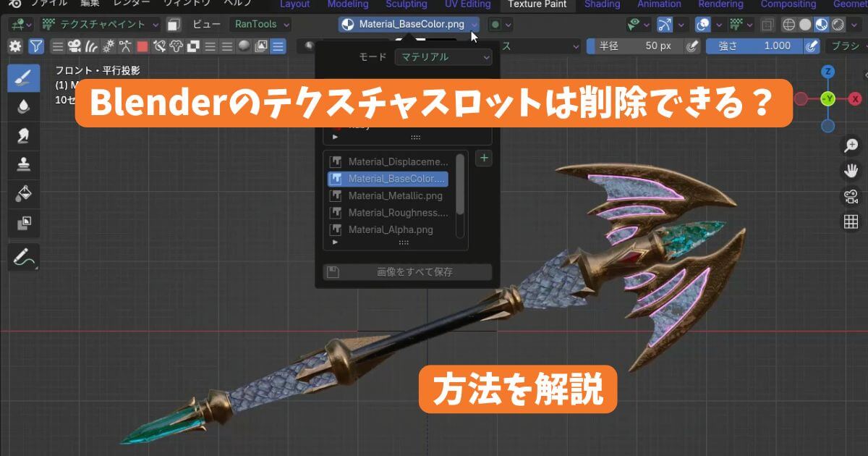Click the gray sphere icon in filter row
The image size is (868, 456).
(244, 46)
